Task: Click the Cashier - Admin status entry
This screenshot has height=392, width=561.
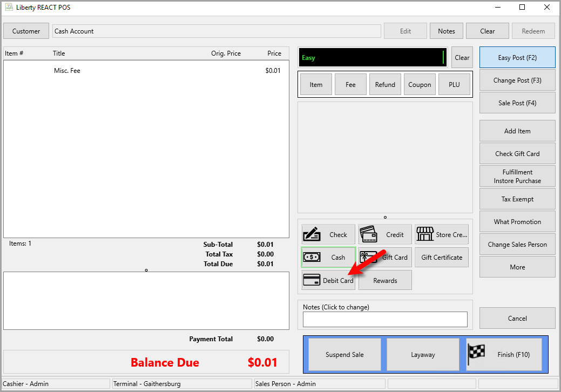Action: coord(56,384)
